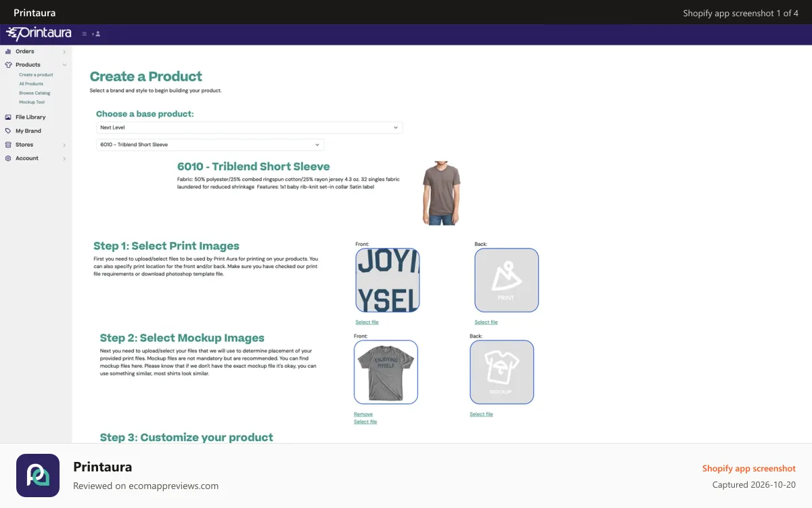Image resolution: width=812 pixels, height=508 pixels.
Task: Click Select file under front print image
Action: tap(367, 322)
